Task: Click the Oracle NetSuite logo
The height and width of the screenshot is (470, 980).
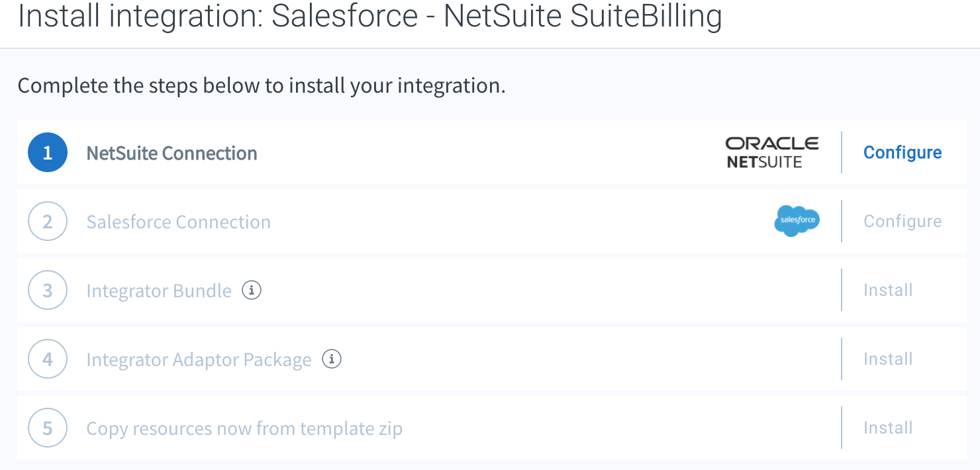Action: click(772, 152)
